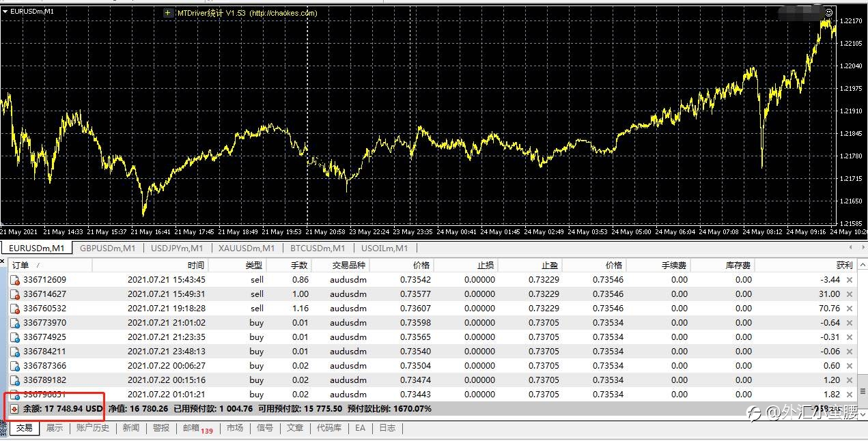Open the chaokes.com link in the chart title
Viewport: 868px width, 441px height.
(283, 13)
